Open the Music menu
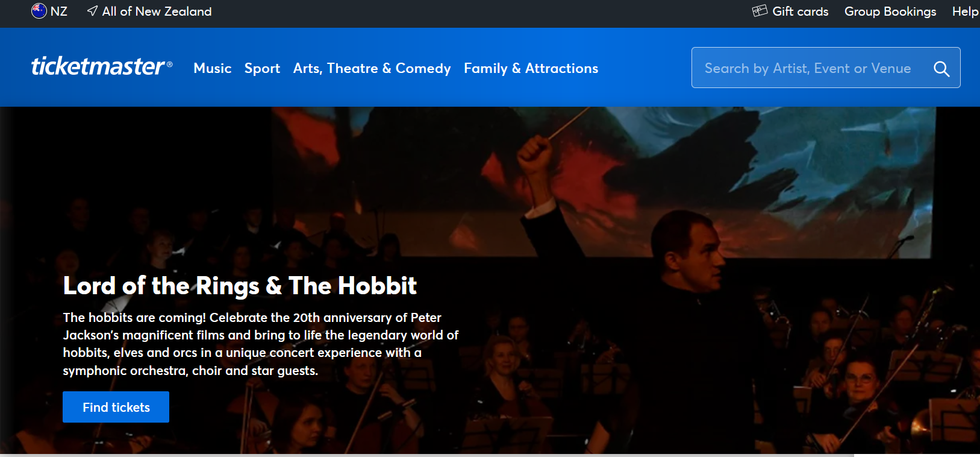The image size is (980, 457). pos(213,68)
